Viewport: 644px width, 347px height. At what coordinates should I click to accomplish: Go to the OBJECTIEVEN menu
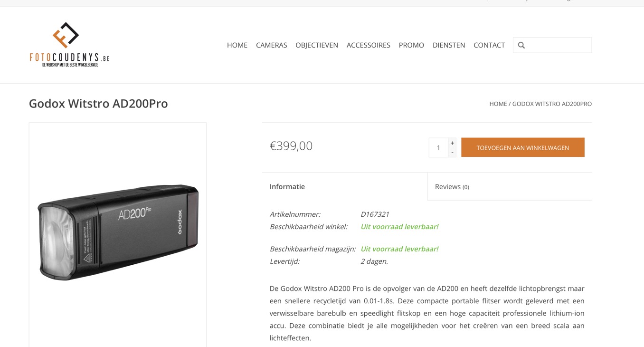(x=317, y=45)
